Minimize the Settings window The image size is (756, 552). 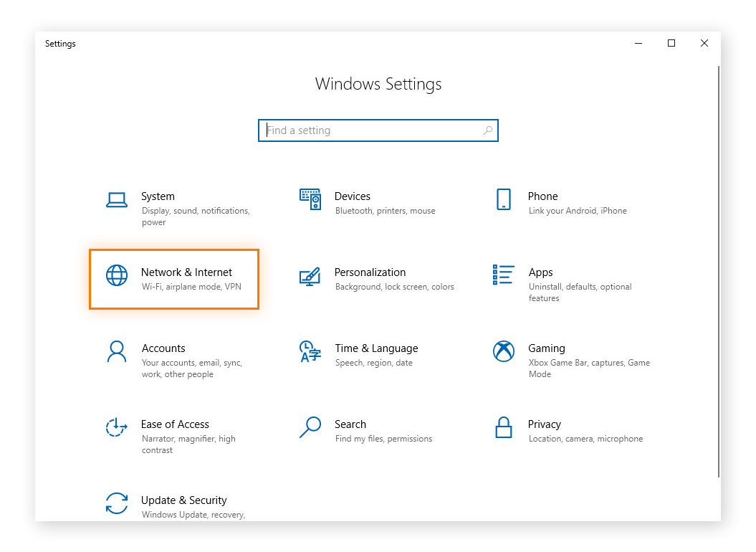pyautogui.click(x=638, y=44)
